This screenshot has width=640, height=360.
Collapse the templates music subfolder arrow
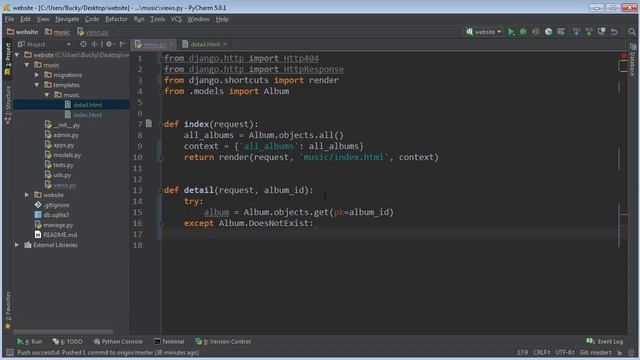(47, 95)
